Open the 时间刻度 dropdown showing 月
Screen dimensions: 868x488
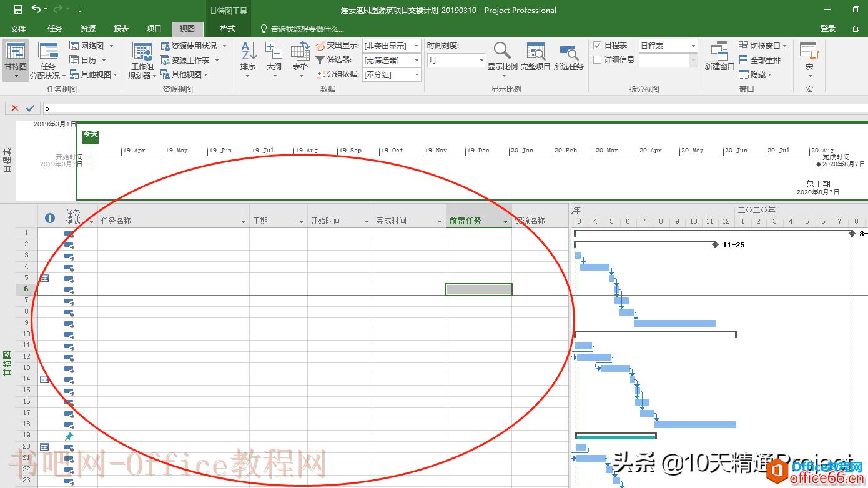tap(481, 61)
